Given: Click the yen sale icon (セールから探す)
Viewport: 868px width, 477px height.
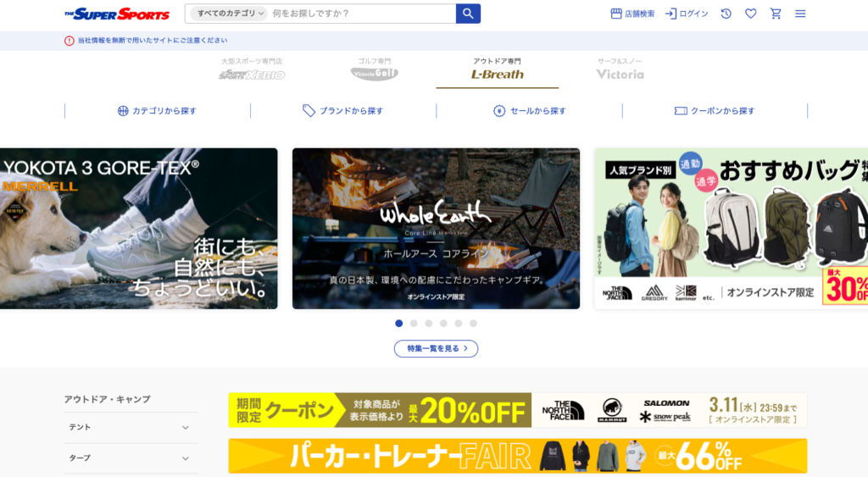Looking at the screenshot, I should (x=499, y=111).
